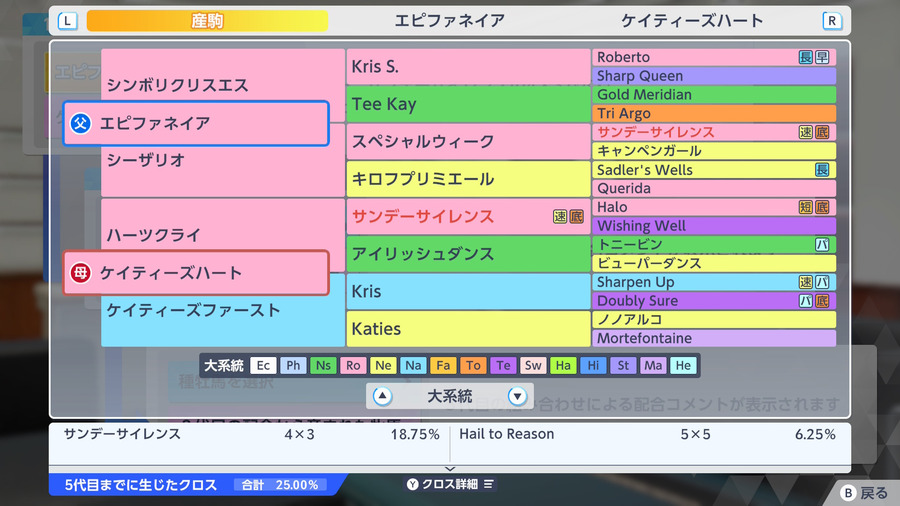Click the パ factor icon on トニービン
This screenshot has width=900, height=506.
point(822,245)
